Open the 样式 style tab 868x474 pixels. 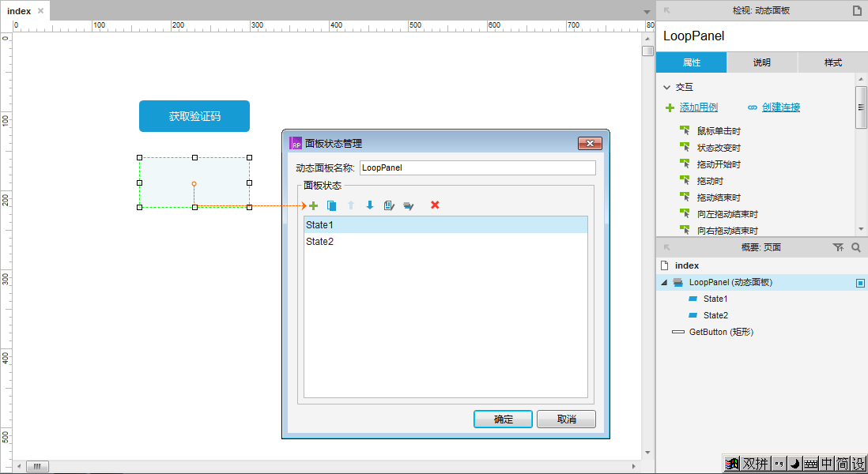(832, 62)
